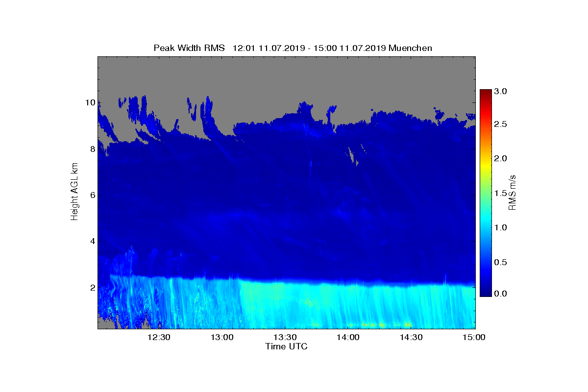Click the dark red top of colorbar
Image resolution: width=588 pixels, height=392 pixels.
click(x=486, y=92)
